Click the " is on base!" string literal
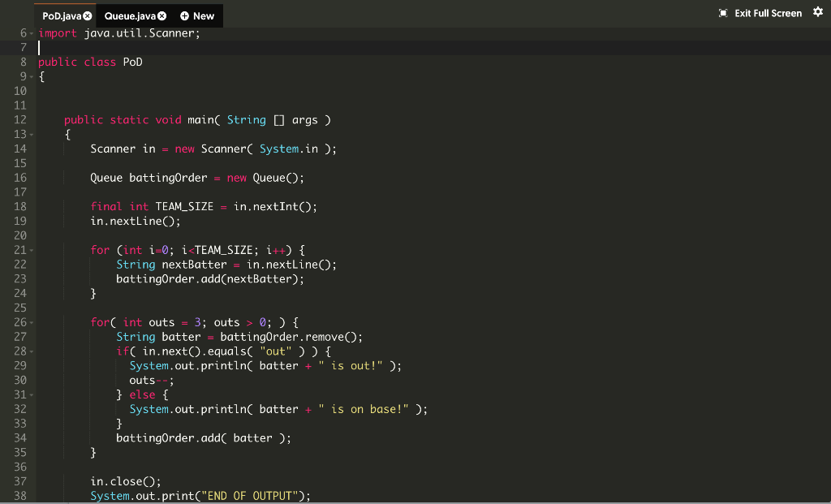This screenshot has width=831, height=504. [x=364, y=409]
